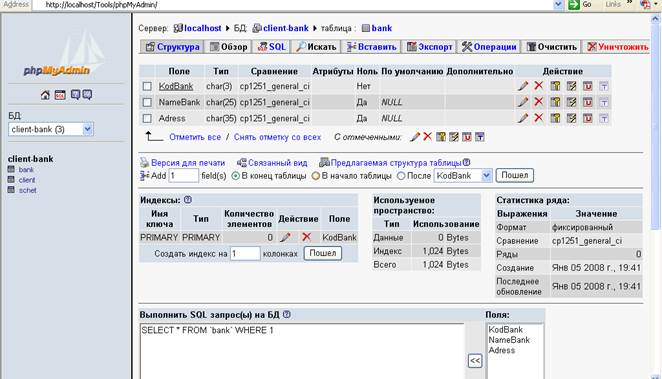Click 'Снять отметку со всех' link
This screenshot has width=662, height=379.
click(277, 137)
